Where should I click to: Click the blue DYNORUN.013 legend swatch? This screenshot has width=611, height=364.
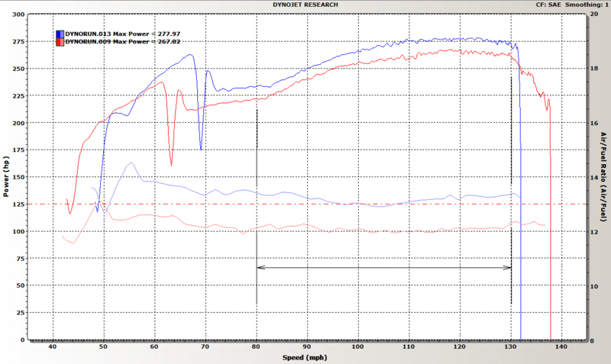(x=60, y=34)
